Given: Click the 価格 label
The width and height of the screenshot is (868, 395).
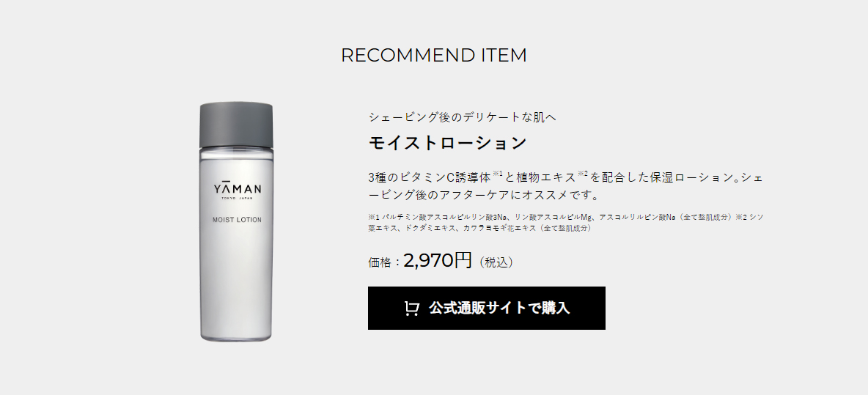Looking at the screenshot, I should [380, 262].
